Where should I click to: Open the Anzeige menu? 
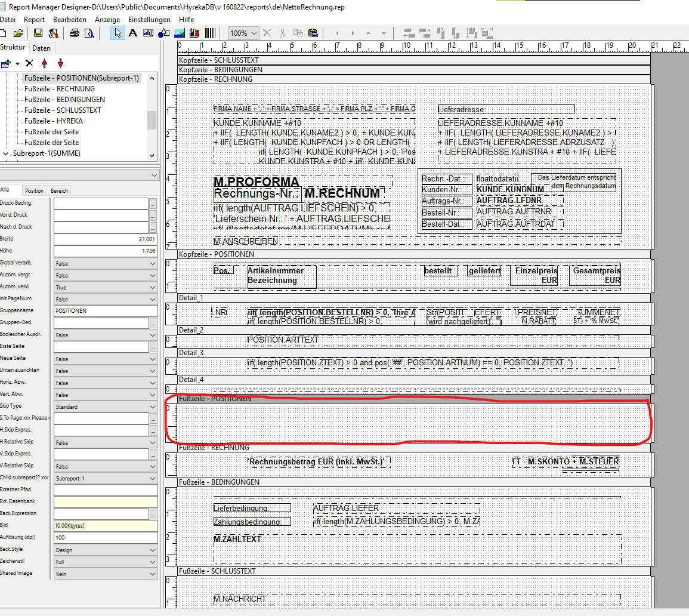point(107,19)
